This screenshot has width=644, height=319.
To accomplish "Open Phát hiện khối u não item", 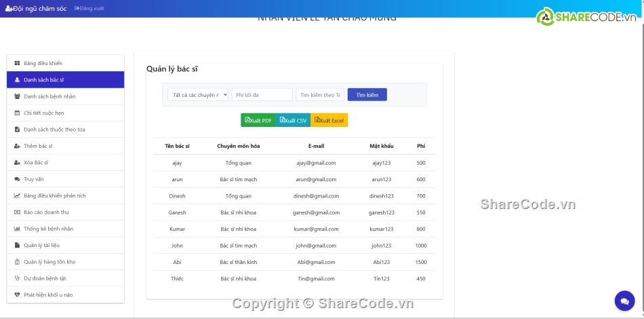I will (x=65, y=295).
